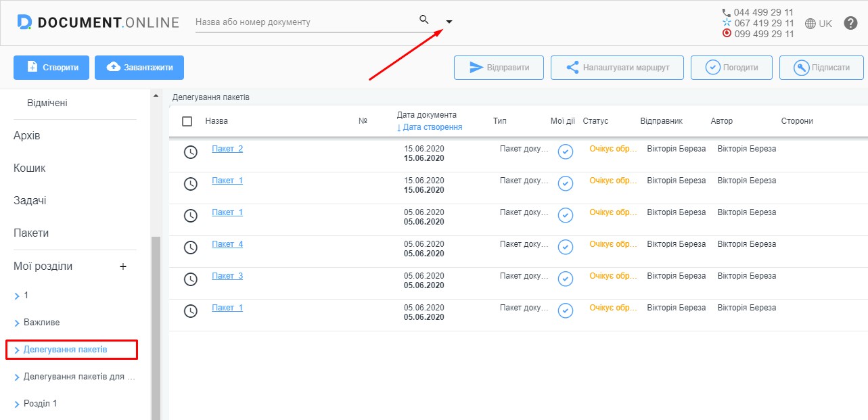Open Відмічені in the sidebar
Viewport: 868px width, 420px height.
(x=47, y=103)
